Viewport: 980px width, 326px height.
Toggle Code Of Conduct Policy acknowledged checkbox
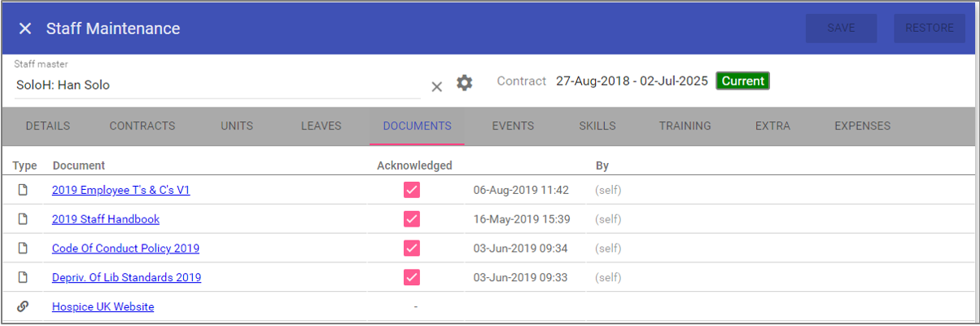point(412,249)
